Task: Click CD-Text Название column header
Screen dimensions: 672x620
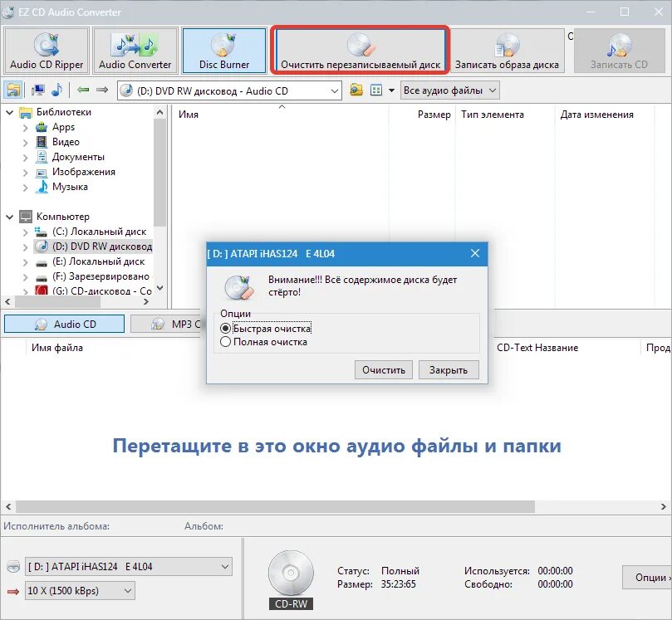Action: pyautogui.click(x=537, y=348)
